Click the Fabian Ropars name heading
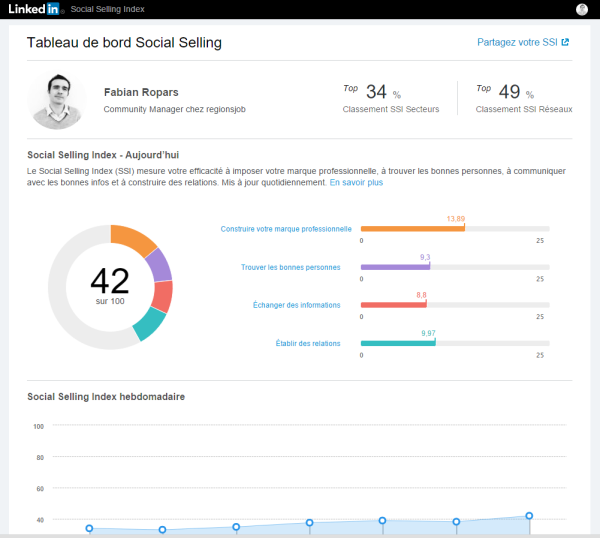600x538 pixels. click(x=141, y=92)
